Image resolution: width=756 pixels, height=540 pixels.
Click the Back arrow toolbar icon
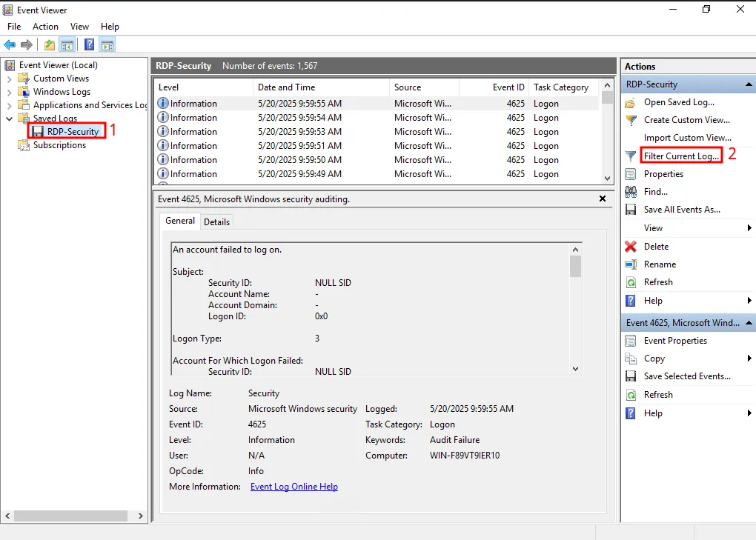(x=10, y=44)
